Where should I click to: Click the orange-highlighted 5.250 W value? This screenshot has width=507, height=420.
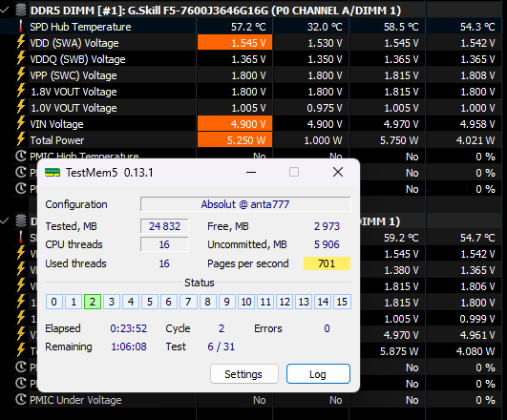(x=235, y=140)
